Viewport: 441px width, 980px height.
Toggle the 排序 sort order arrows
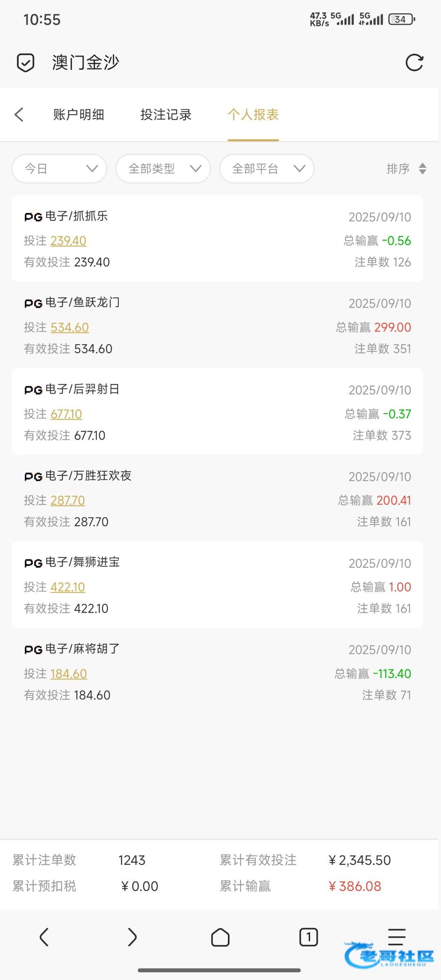click(x=422, y=169)
